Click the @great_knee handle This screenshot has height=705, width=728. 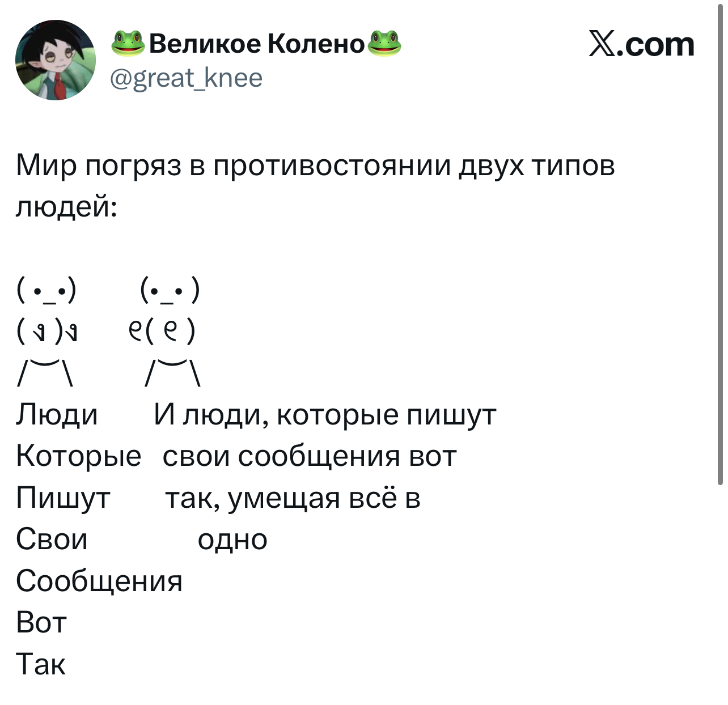click(186, 78)
